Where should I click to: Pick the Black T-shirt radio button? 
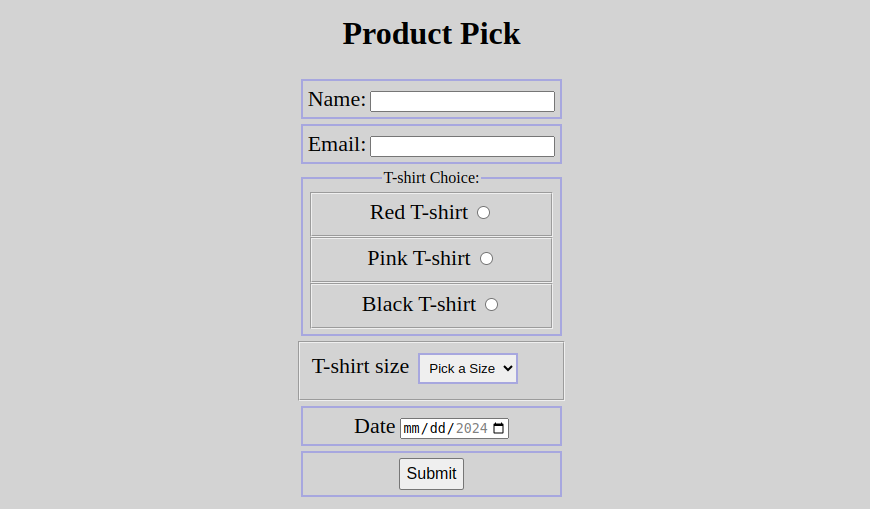491,304
